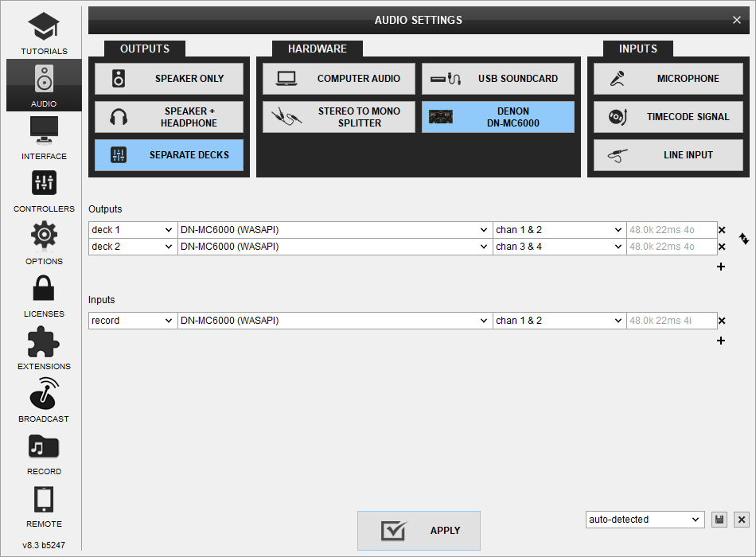Click the Apply button
Image resolution: width=756 pixels, height=557 pixels.
point(419,531)
